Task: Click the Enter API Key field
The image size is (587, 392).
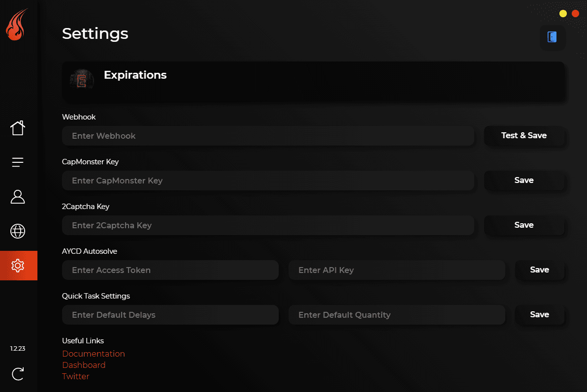Action: tap(396, 270)
